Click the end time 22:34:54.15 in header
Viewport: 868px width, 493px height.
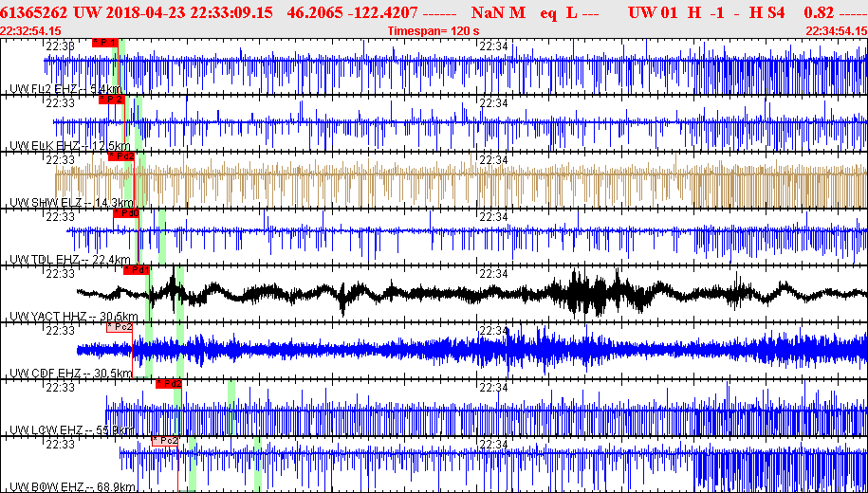click(837, 31)
